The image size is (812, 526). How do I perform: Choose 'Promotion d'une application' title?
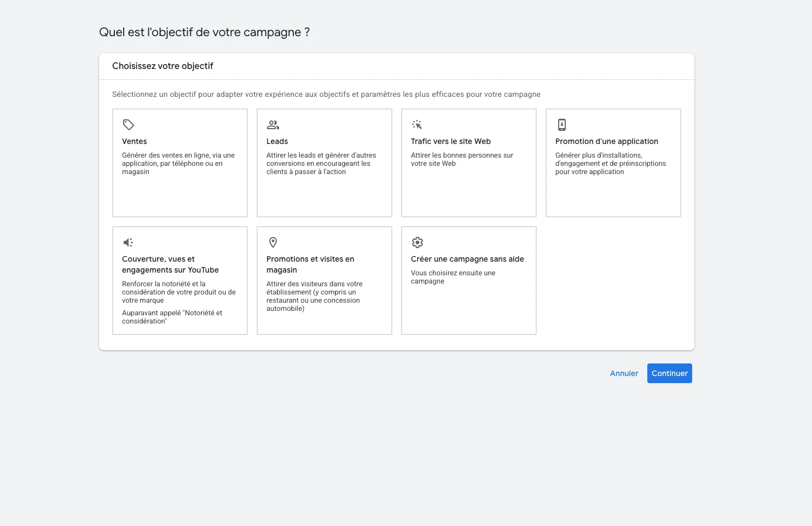(x=607, y=141)
